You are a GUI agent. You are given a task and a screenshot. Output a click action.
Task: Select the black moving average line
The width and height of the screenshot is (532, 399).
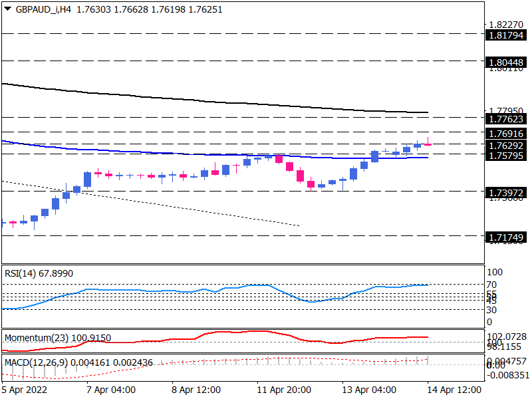[x=199, y=101]
